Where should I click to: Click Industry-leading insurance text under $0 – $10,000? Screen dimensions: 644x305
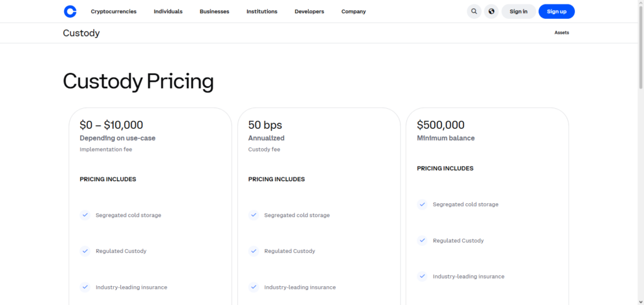point(131,287)
